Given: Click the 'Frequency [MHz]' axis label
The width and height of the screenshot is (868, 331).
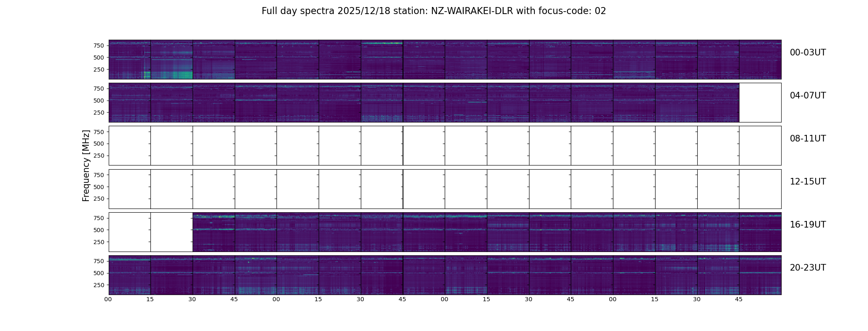Looking at the screenshot, I should point(86,166).
